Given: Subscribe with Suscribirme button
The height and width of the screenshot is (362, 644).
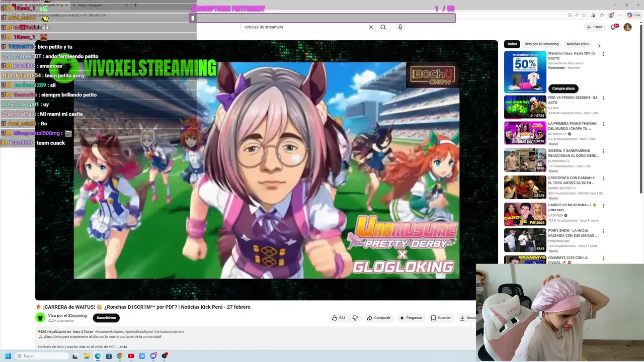Looking at the screenshot, I should (x=106, y=318).
